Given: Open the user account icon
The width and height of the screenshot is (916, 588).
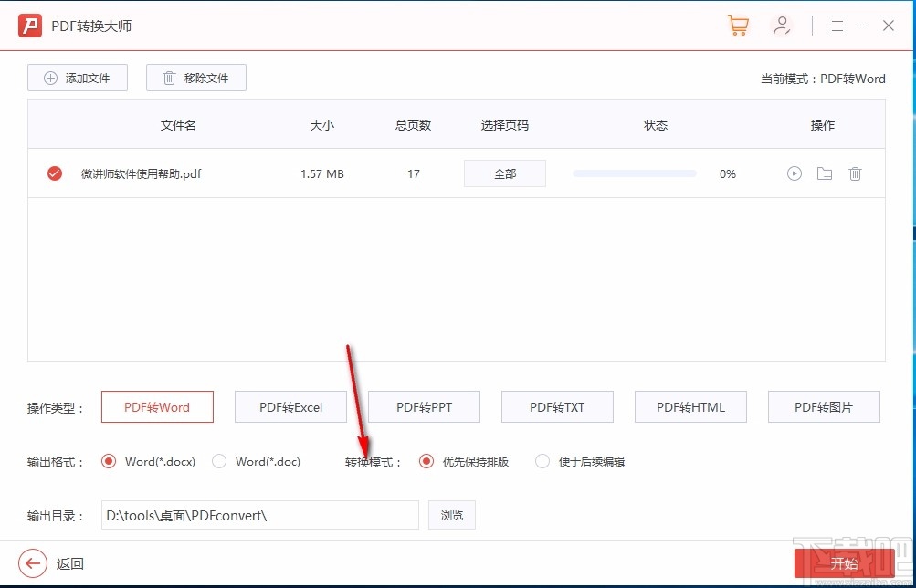Looking at the screenshot, I should pyautogui.click(x=782, y=25).
